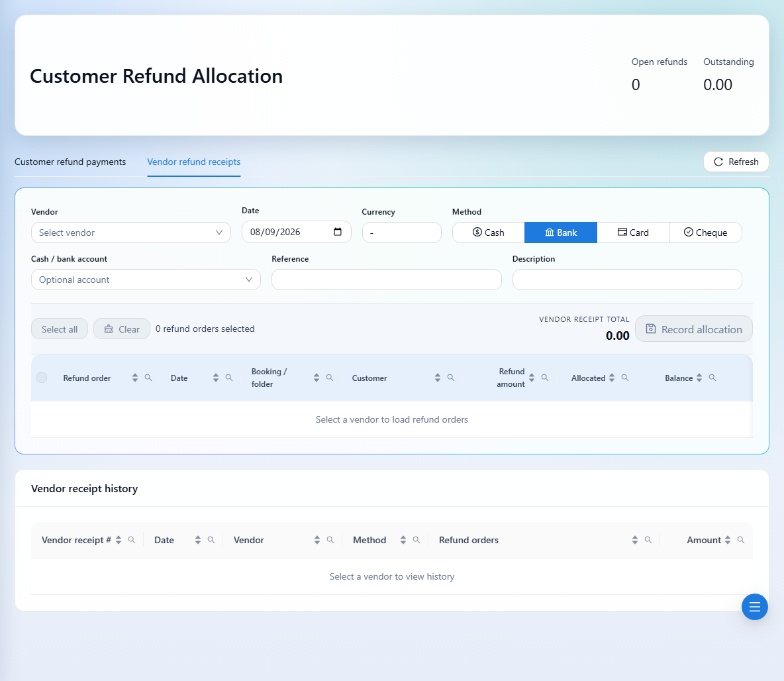
Task: Click the Outstanding 0.00 value
Action: pyautogui.click(x=718, y=85)
